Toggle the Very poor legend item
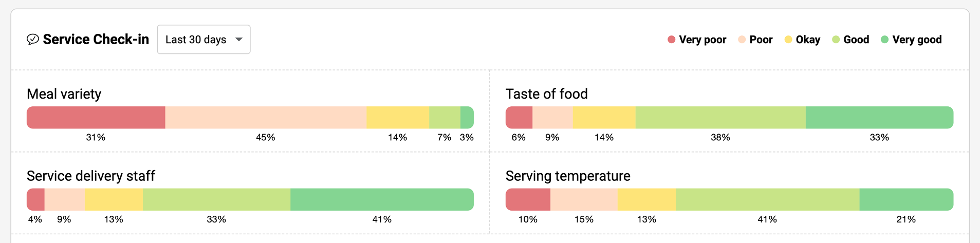Viewport: 980px width, 243px height. 697,40
